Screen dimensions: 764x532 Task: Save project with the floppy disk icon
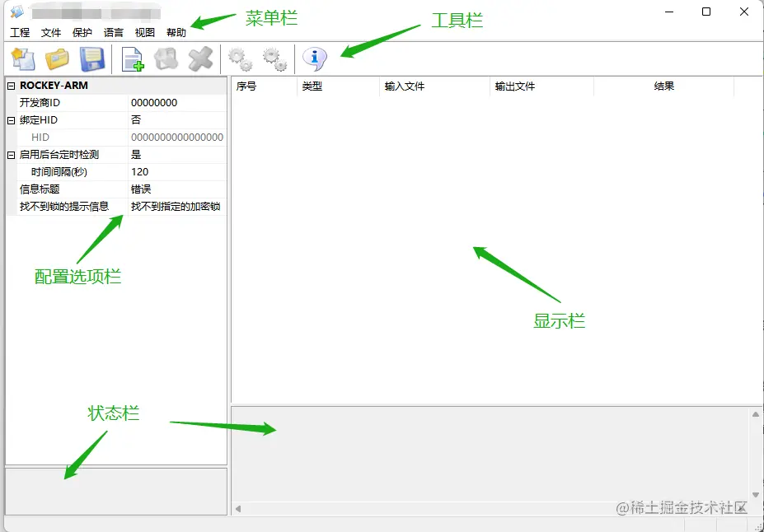pyautogui.click(x=92, y=59)
